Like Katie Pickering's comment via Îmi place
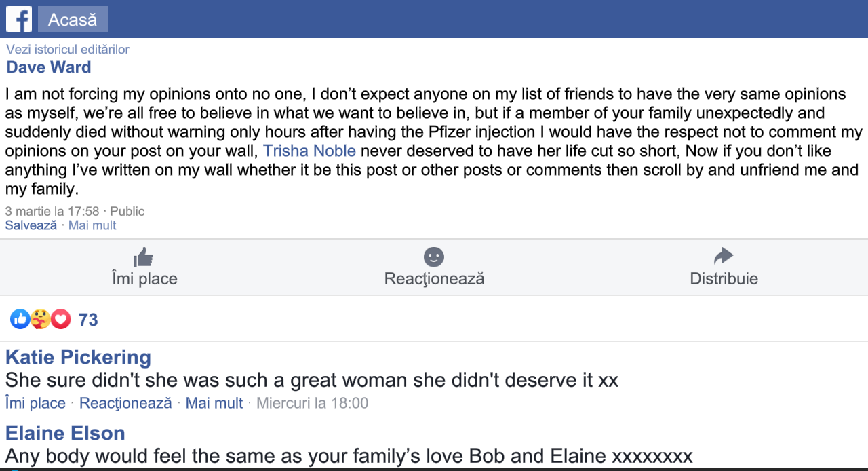The height and width of the screenshot is (471, 868). pyautogui.click(x=35, y=403)
